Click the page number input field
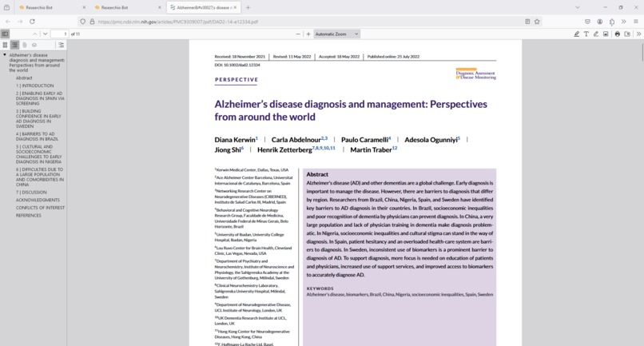 [60, 34]
